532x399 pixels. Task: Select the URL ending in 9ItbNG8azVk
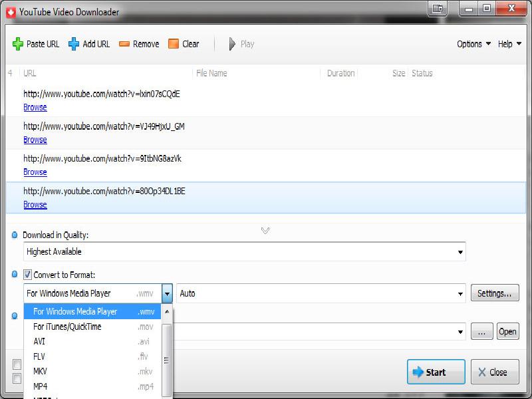(x=102, y=159)
